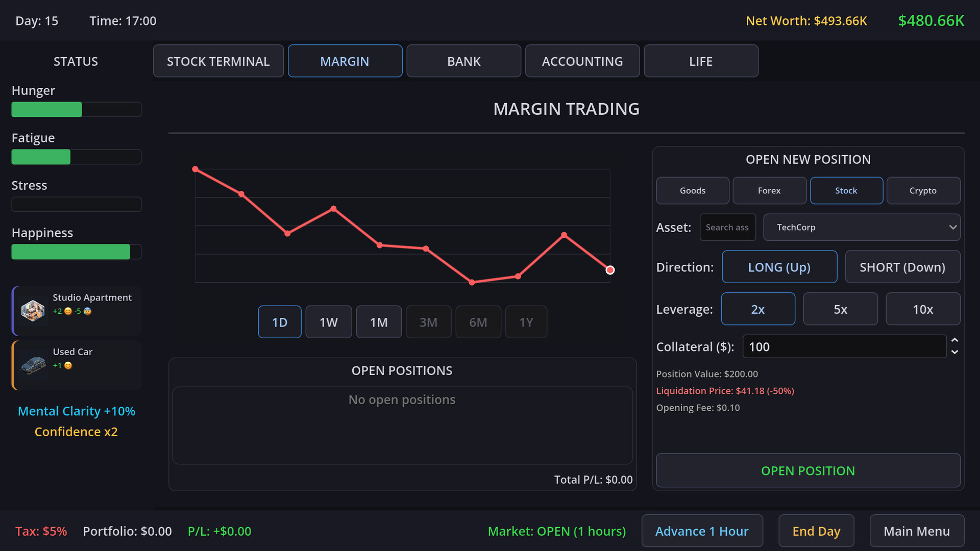Open the Stock Terminal tab

218,61
